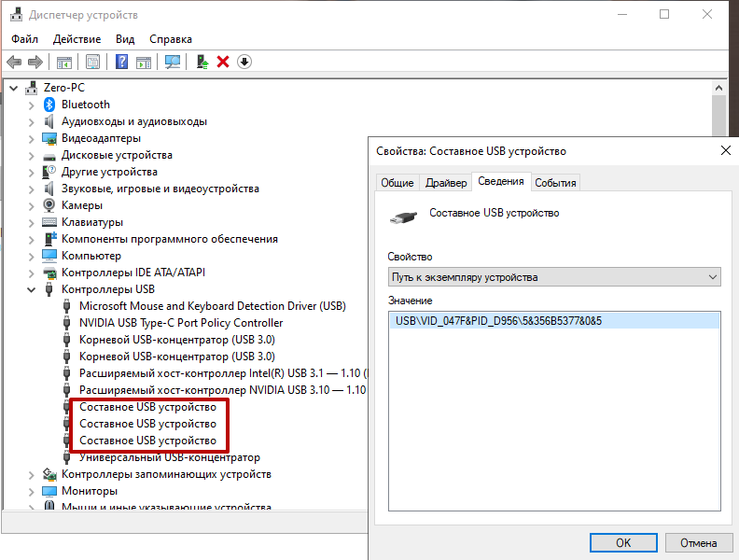Scan for hardware changes monitor icon

[173, 62]
